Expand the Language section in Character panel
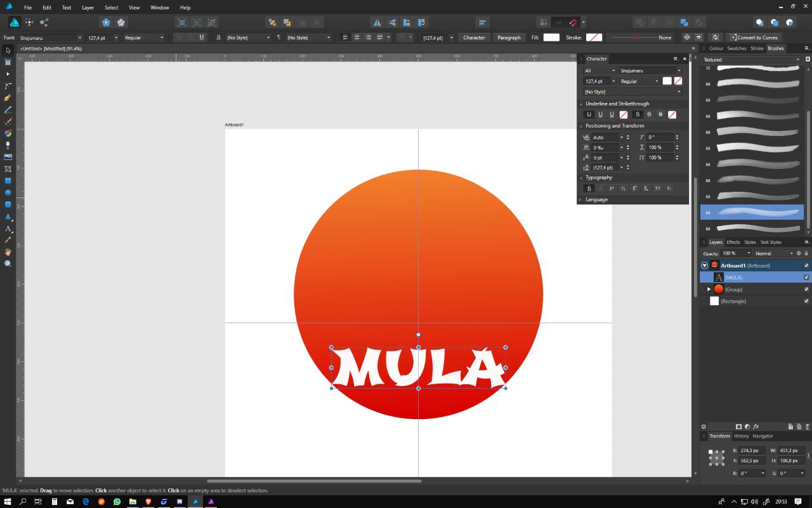This screenshot has height=508, width=812. pos(596,199)
